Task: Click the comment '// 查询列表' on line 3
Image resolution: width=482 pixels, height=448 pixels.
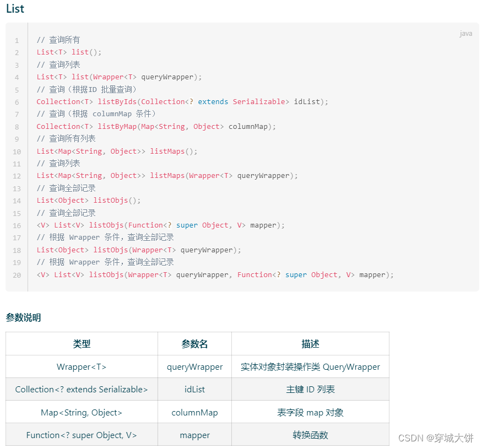Action: (x=58, y=64)
